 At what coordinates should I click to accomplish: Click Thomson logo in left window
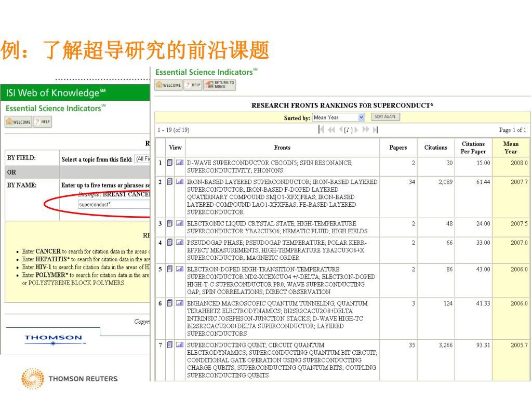pos(54,340)
